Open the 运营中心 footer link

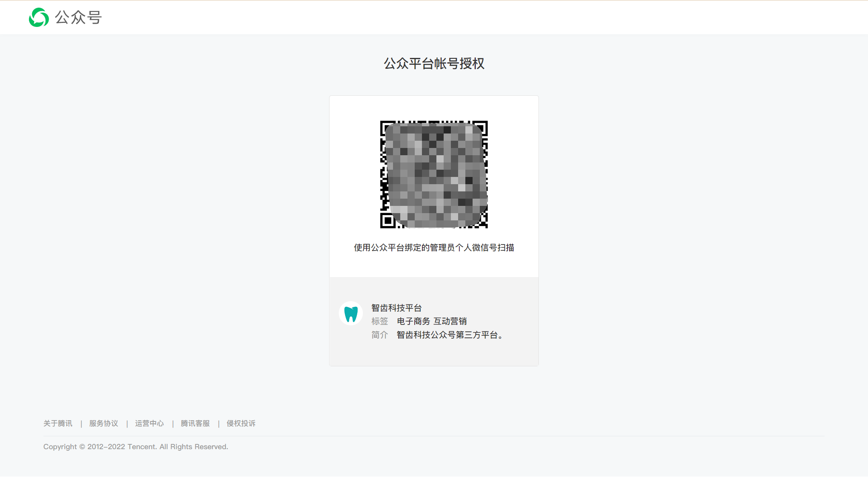pyautogui.click(x=149, y=423)
